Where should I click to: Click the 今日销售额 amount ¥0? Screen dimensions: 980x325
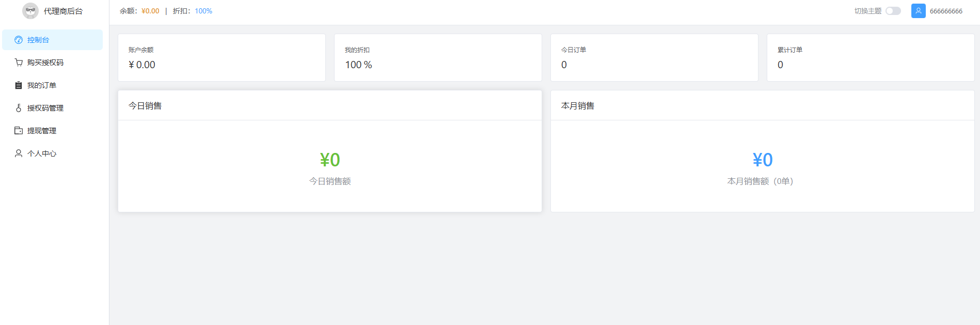click(x=329, y=160)
